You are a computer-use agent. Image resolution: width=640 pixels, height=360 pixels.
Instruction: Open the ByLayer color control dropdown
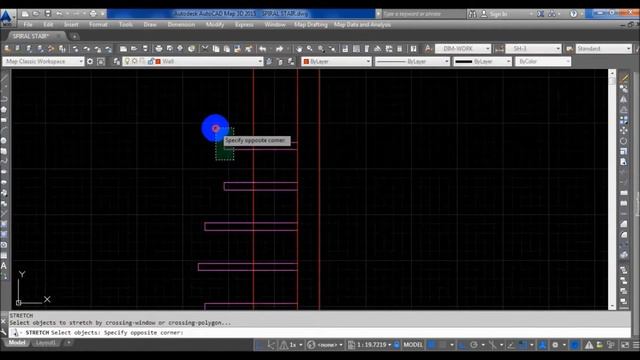click(x=336, y=61)
